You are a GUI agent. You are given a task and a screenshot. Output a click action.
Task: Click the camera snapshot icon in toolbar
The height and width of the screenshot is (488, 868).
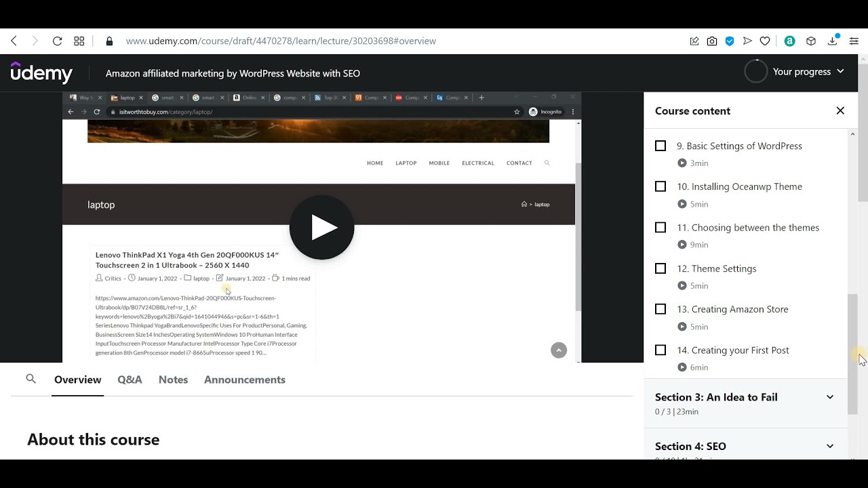(x=712, y=41)
